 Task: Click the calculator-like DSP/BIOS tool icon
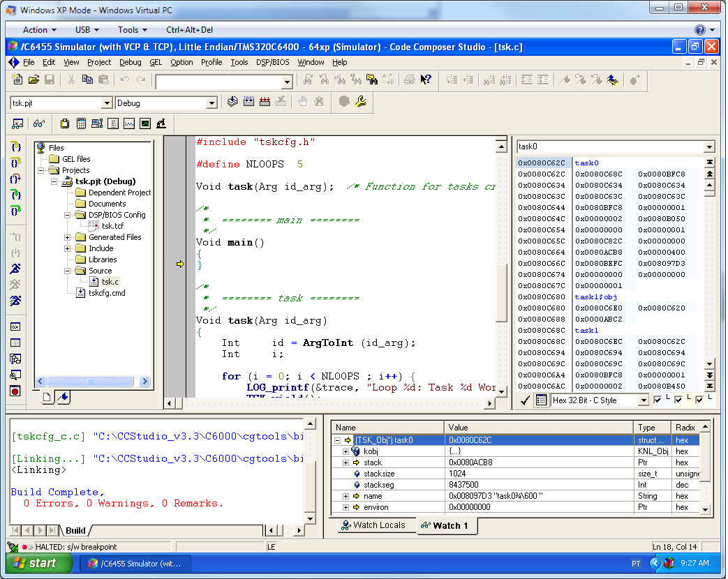(81, 123)
